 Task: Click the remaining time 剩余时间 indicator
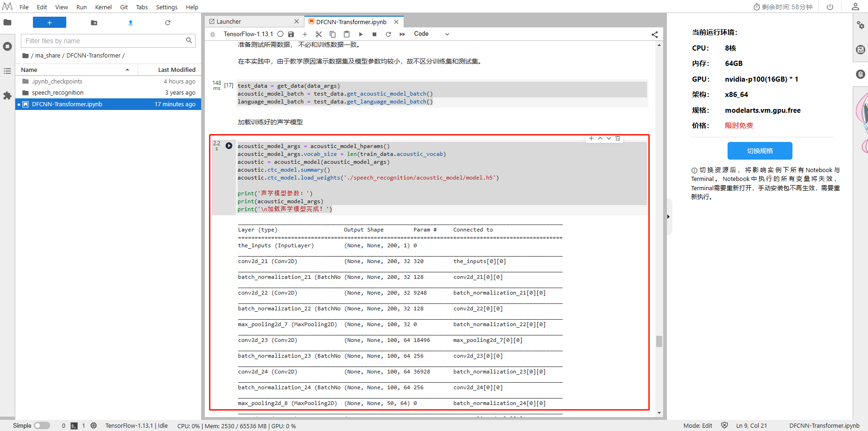783,6
